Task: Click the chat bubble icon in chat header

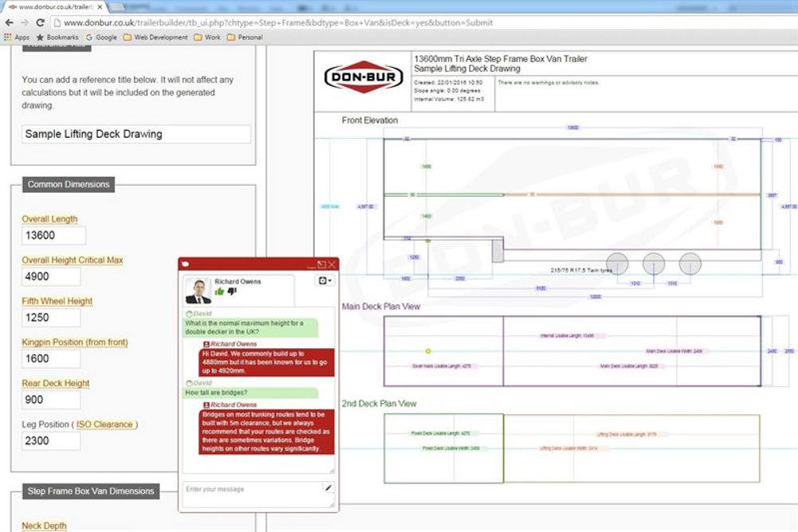Action: click(186, 264)
